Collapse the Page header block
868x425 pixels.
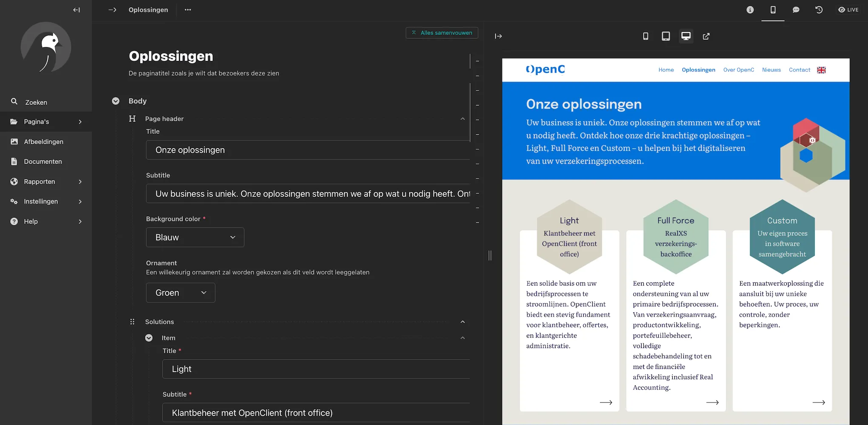[463, 119]
